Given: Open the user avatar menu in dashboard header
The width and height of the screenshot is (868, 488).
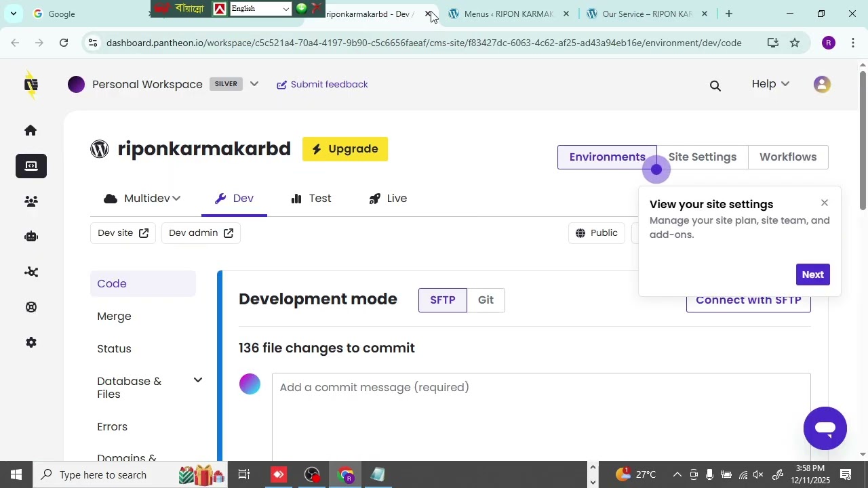Looking at the screenshot, I should click(822, 85).
